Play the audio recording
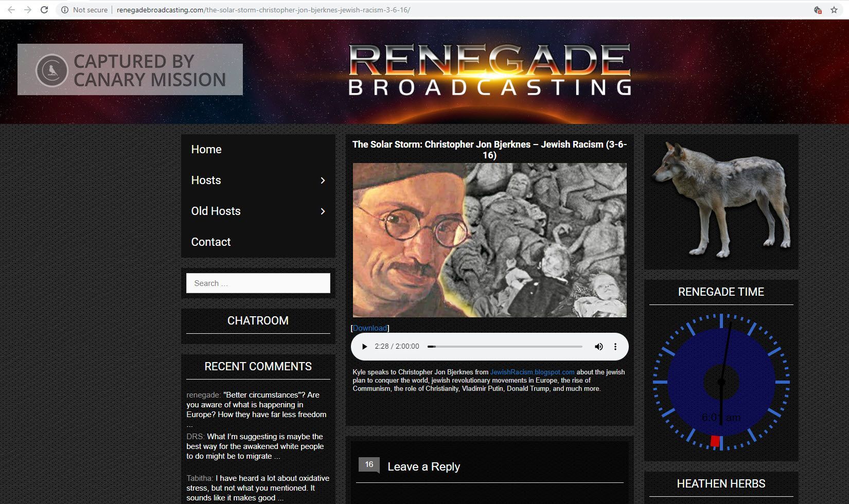The width and height of the screenshot is (849, 504). [x=364, y=347]
